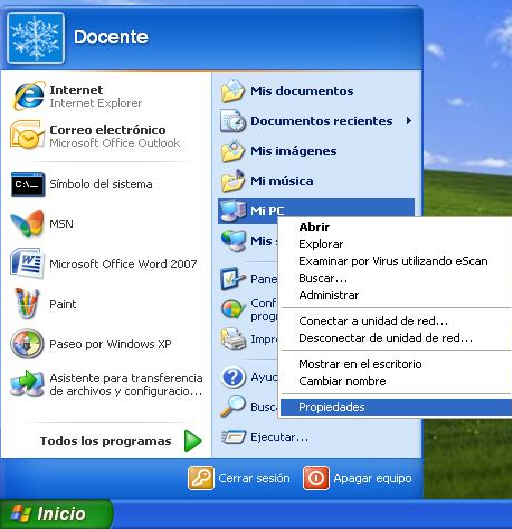The width and height of the screenshot is (512, 529).
Task: Click the Ejecutar... label
Action: pyautogui.click(x=279, y=437)
